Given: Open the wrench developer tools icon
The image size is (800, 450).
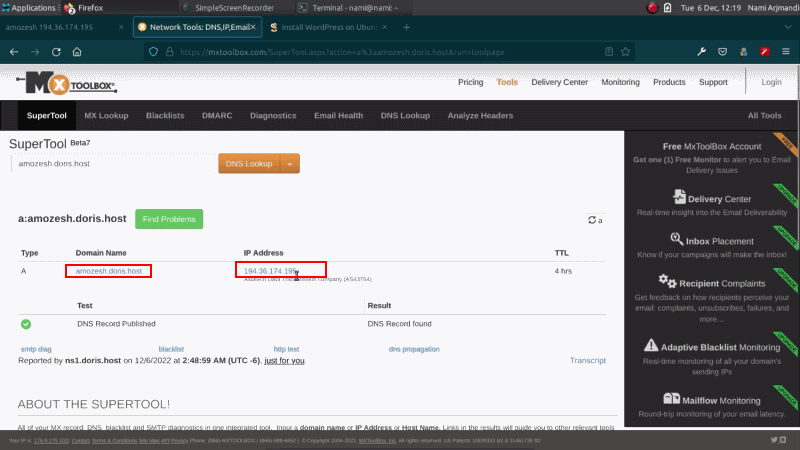Looking at the screenshot, I should coord(702,52).
